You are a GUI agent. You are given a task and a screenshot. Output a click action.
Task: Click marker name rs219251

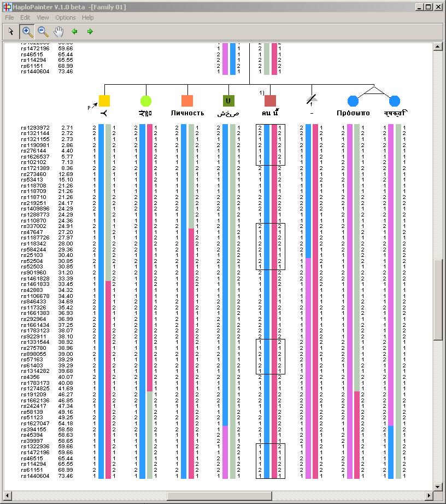pyautogui.click(x=33, y=203)
